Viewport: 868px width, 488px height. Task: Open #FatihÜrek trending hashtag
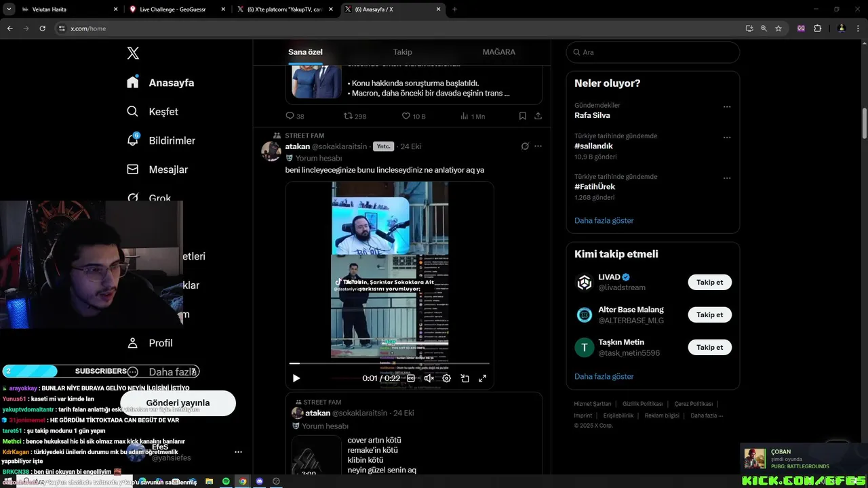click(595, 186)
